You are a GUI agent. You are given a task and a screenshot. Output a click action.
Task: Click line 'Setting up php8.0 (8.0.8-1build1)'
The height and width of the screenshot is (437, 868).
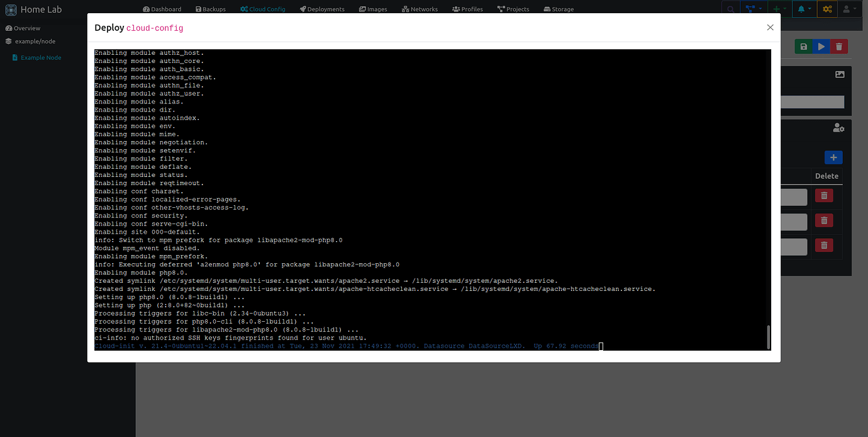170,297
